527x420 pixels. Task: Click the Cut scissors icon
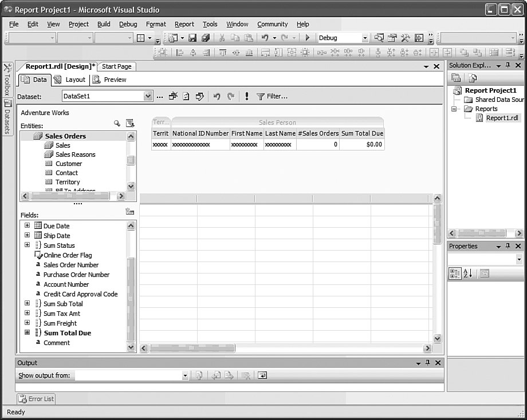(222, 38)
